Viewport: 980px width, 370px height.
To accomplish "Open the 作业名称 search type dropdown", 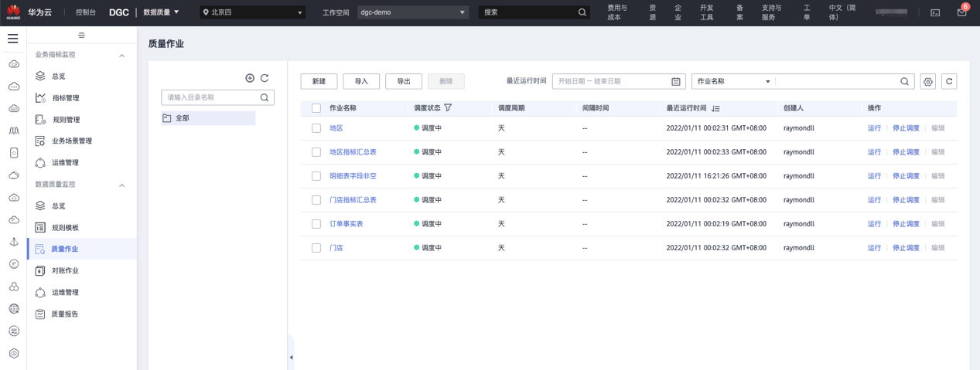I will tap(733, 81).
